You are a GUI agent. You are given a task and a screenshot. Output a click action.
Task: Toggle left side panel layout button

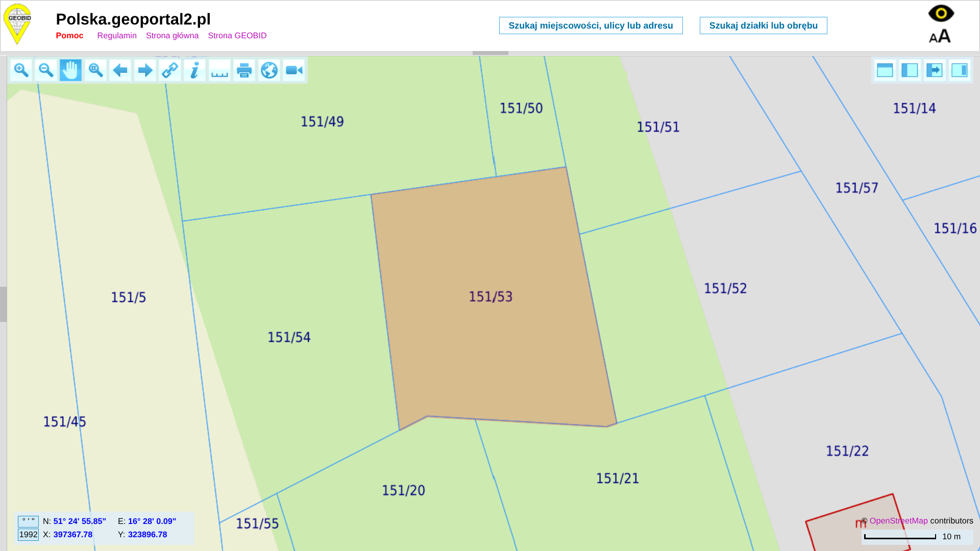click(910, 70)
